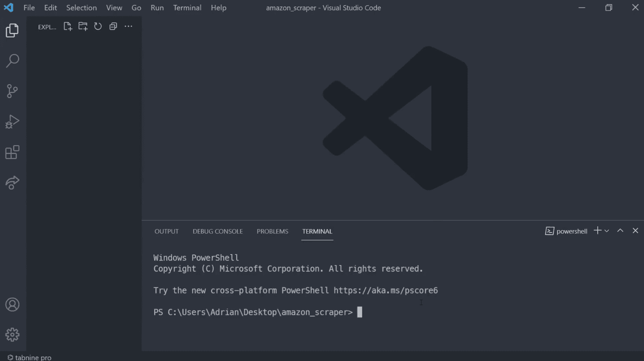644x361 pixels.
Task: Open the Run menu
Action: [x=157, y=8]
